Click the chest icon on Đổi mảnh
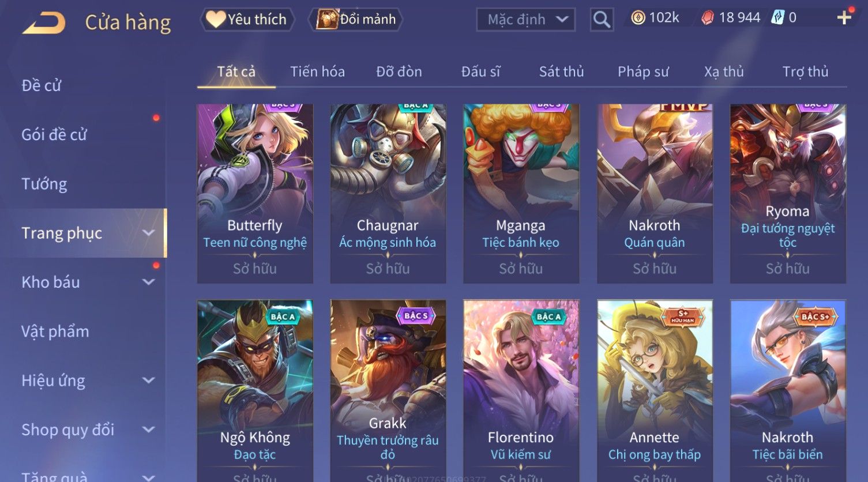The image size is (868, 482). click(327, 20)
